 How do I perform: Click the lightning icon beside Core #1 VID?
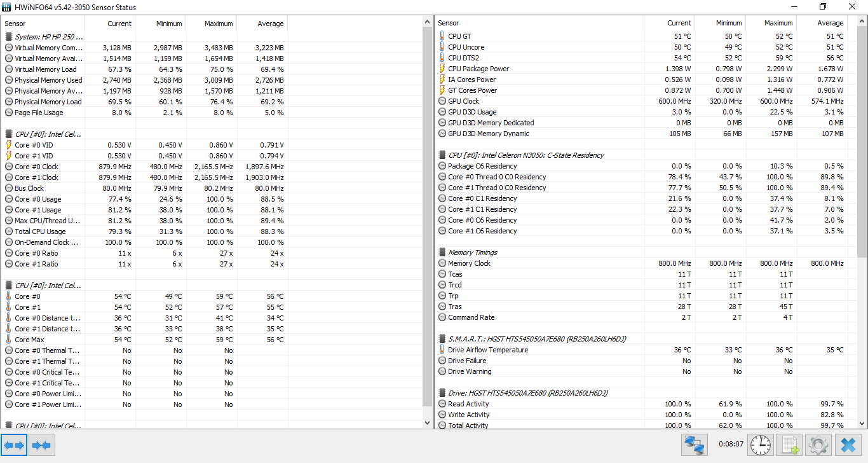(9, 156)
